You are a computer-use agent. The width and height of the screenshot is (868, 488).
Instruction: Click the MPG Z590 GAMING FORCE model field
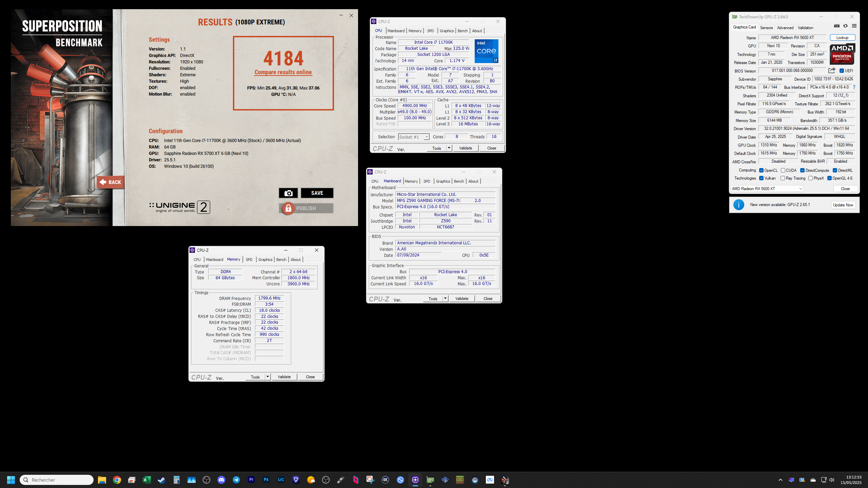[428, 201]
